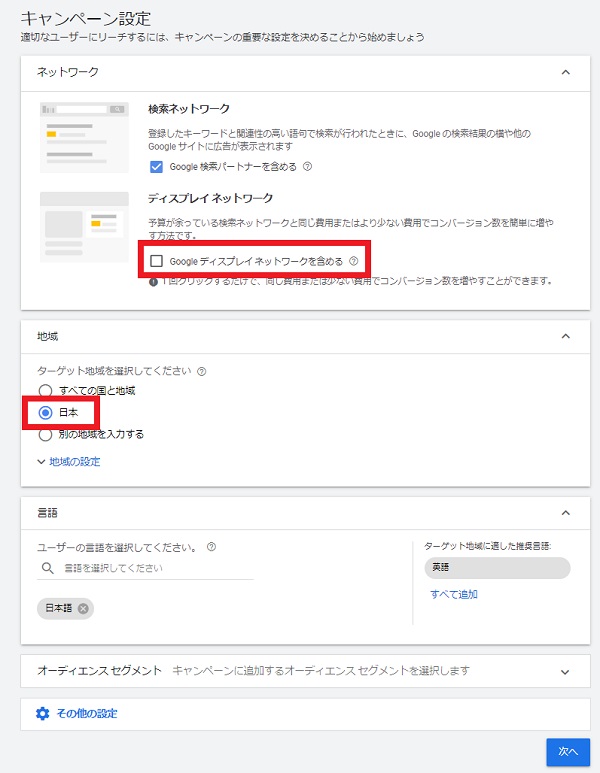Click the info icon under display network
Screen dimensions: 600x773
tap(153, 282)
